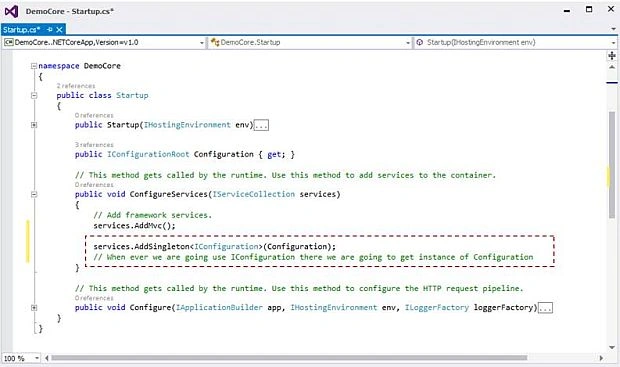This screenshot has height=367, width=620.
Task: Open the document tab list dropdown arrow
Action: click(613, 29)
